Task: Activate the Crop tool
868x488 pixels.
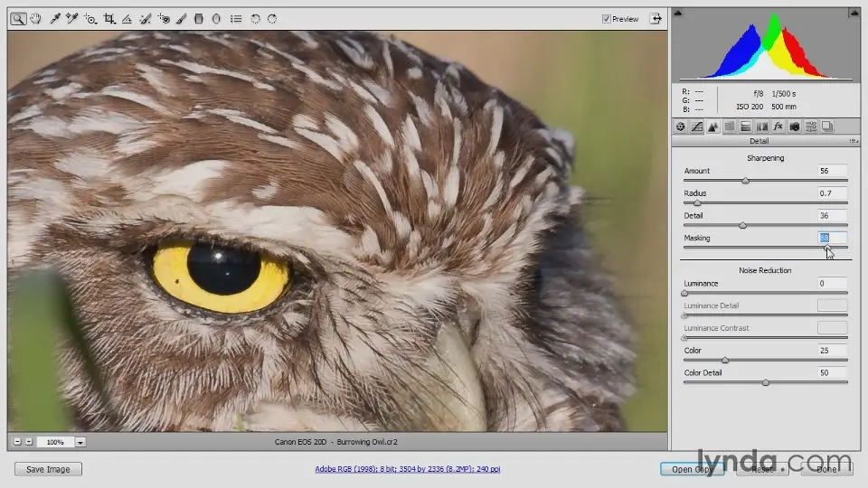Action: (x=109, y=18)
